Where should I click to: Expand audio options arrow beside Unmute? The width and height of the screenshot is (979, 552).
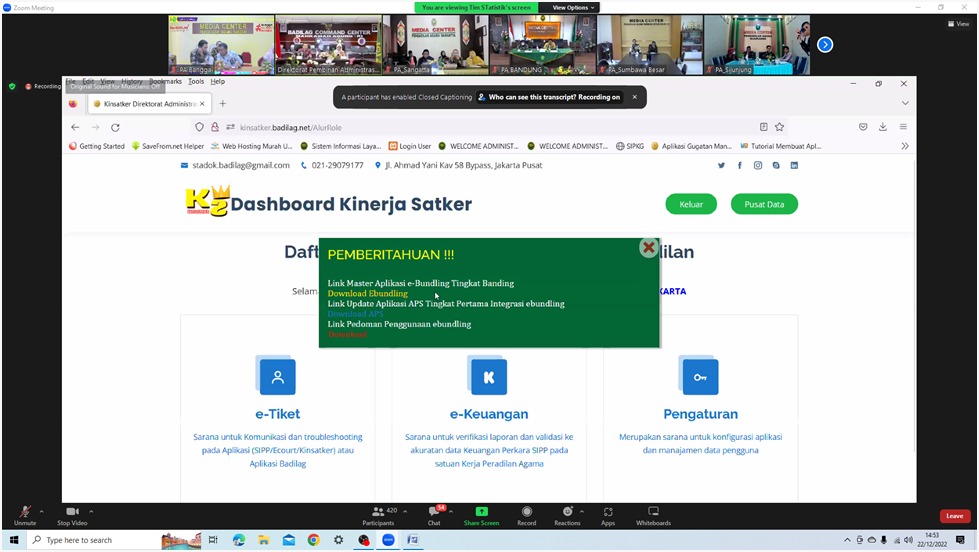42,511
